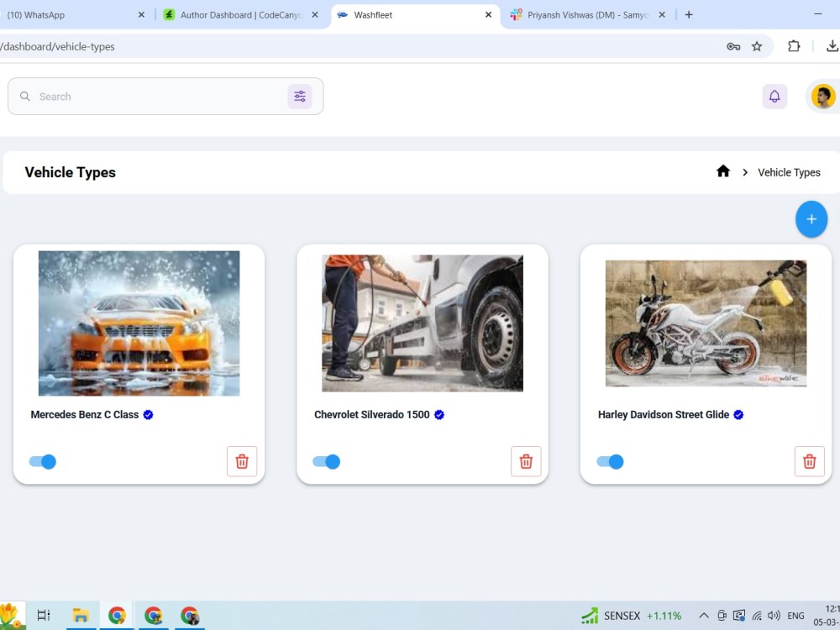Image resolution: width=840 pixels, height=630 pixels.
Task: Open the notifications bell
Action: pos(774,97)
